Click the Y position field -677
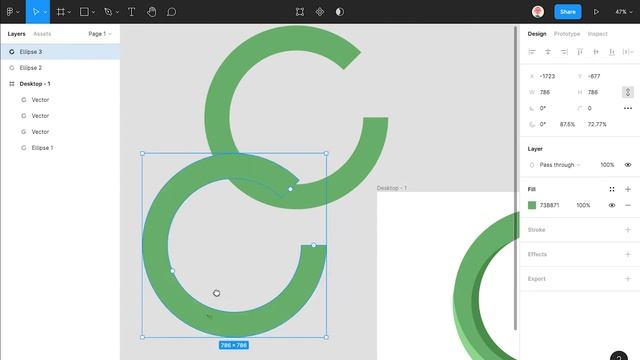Screen dimensions: 640x360 594,76
